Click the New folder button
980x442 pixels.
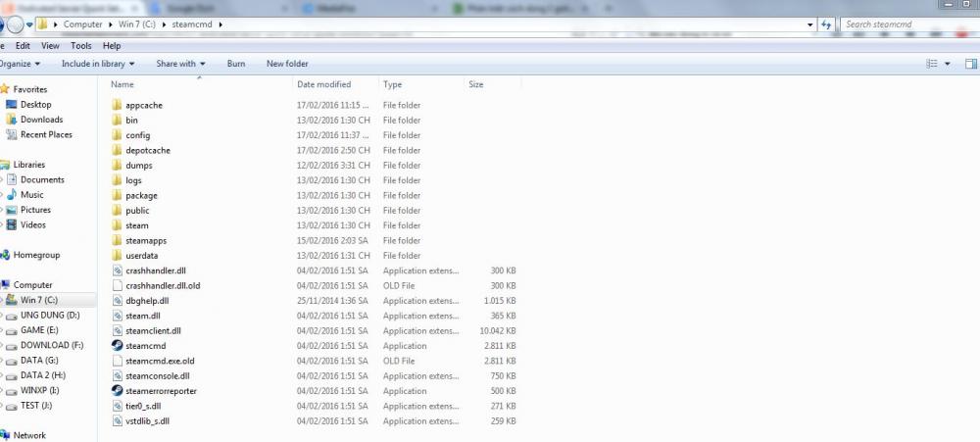[x=287, y=64]
